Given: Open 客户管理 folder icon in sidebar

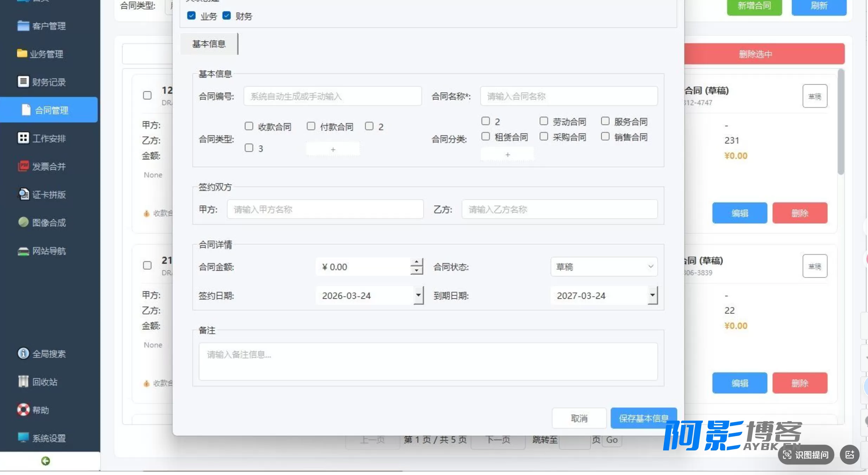Looking at the screenshot, I should coord(23,26).
